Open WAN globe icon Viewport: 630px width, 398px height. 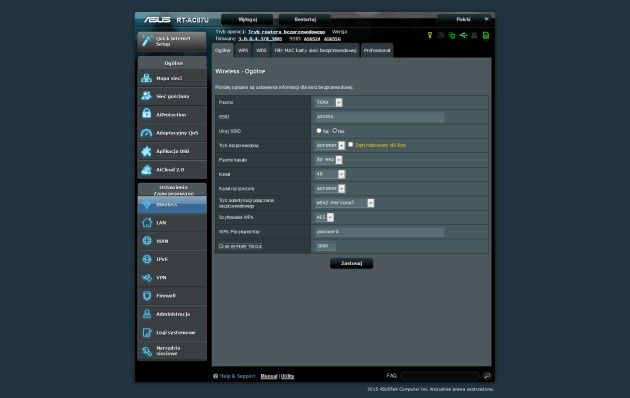pyautogui.click(x=147, y=241)
